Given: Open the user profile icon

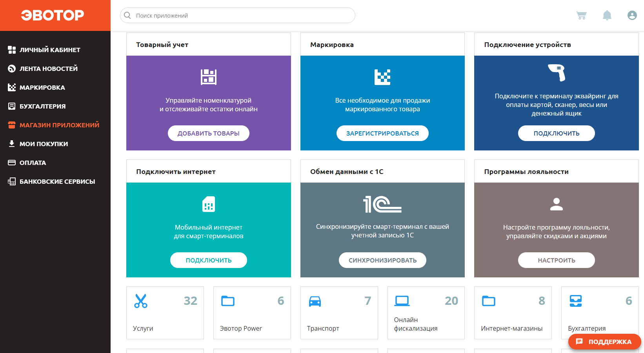Looking at the screenshot, I should pos(632,16).
